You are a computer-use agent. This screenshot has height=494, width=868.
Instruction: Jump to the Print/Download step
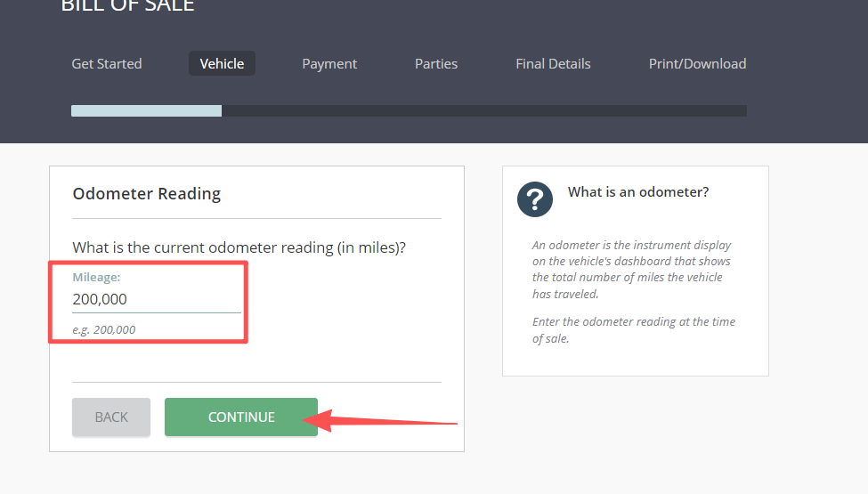coord(697,63)
